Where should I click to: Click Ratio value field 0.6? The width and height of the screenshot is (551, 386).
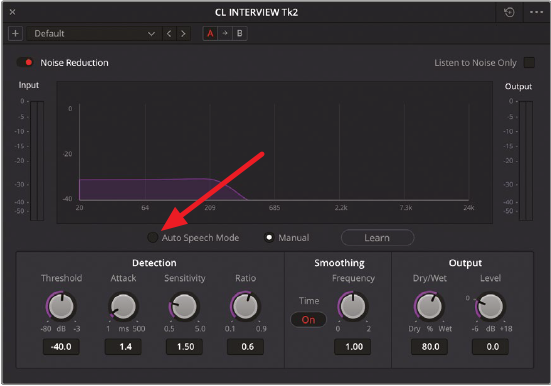pos(246,347)
